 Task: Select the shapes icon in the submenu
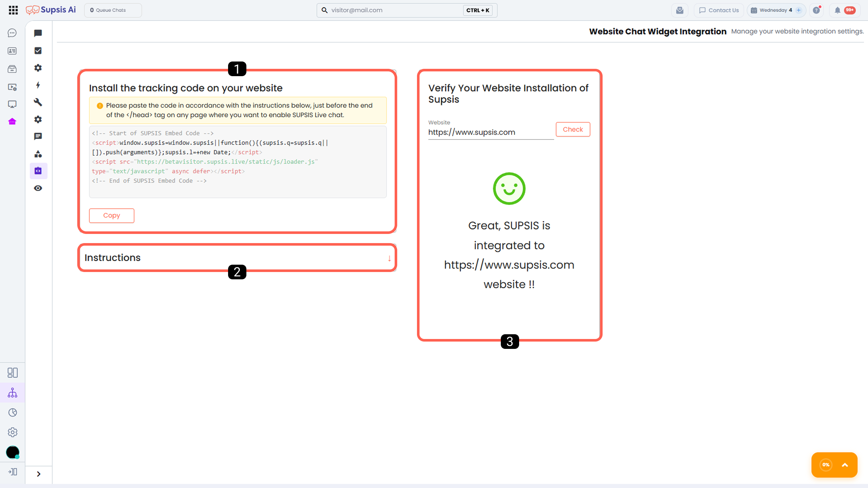click(x=38, y=154)
